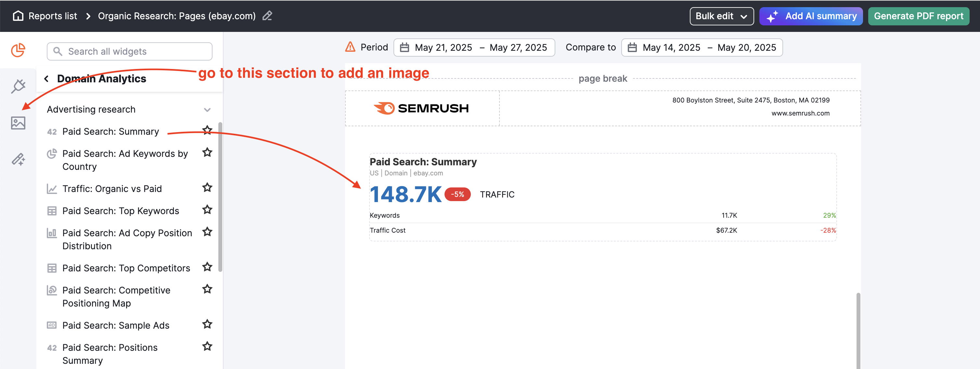Star the Paid Search: Sample Ads widget
Image resolution: width=980 pixels, height=369 pixels.
(207, 324)
